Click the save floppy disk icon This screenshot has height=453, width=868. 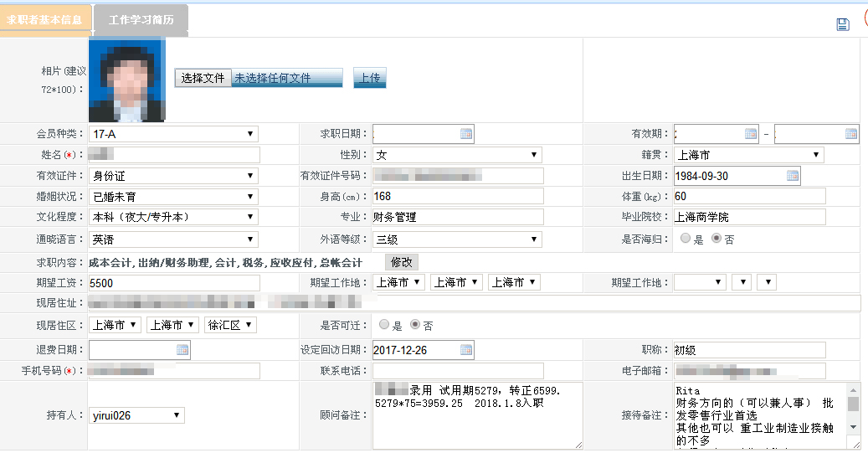843,24
